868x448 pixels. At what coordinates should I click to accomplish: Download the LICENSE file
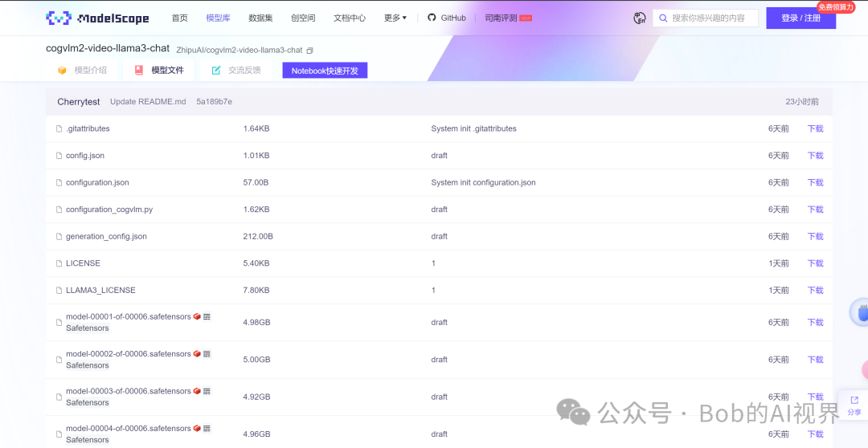click(x=815, y=263)
